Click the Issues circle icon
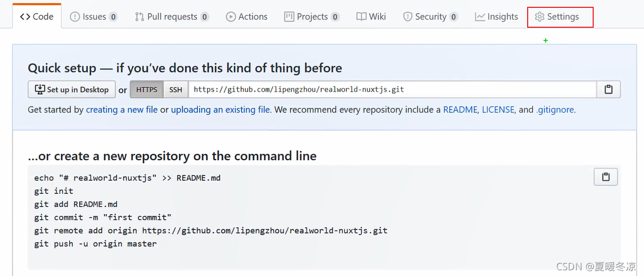Viewport: 644px width, 276px height. [x=75, y=17]
